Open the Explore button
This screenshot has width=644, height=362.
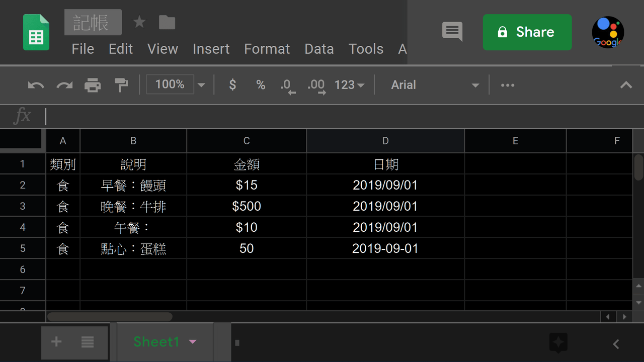(x=558, y=342)
